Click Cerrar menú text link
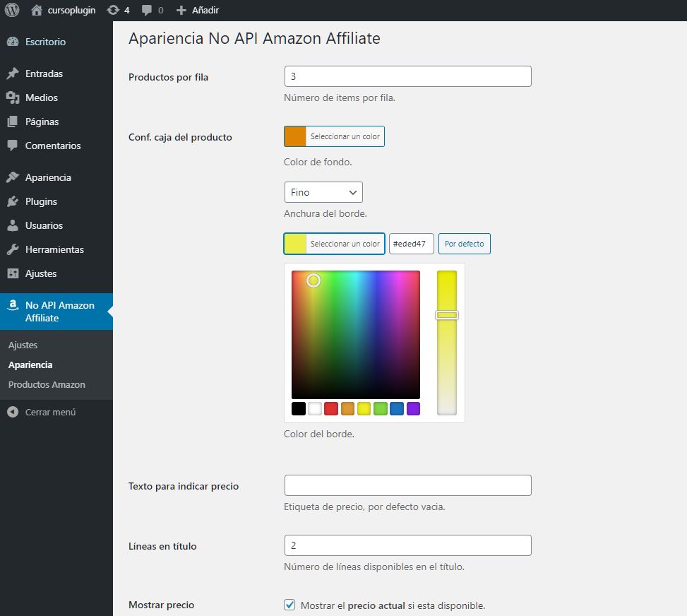687x616 pixels. click(50, 412)
